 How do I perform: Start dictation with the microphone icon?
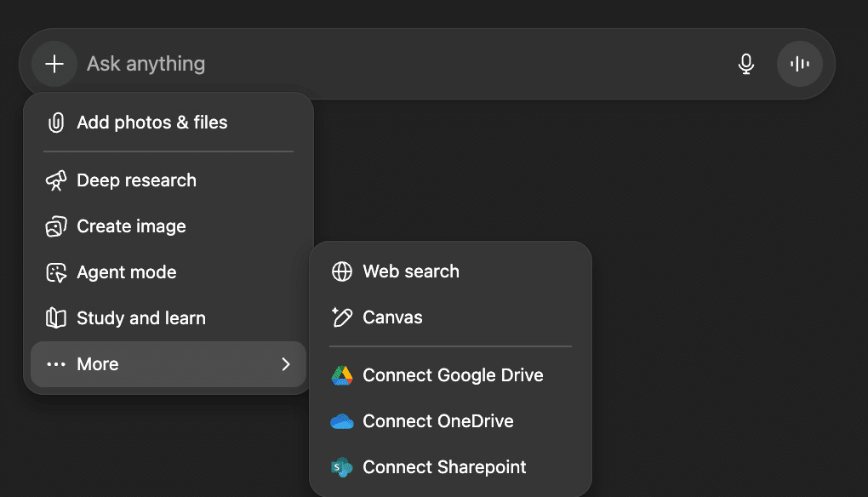point(746,64)
